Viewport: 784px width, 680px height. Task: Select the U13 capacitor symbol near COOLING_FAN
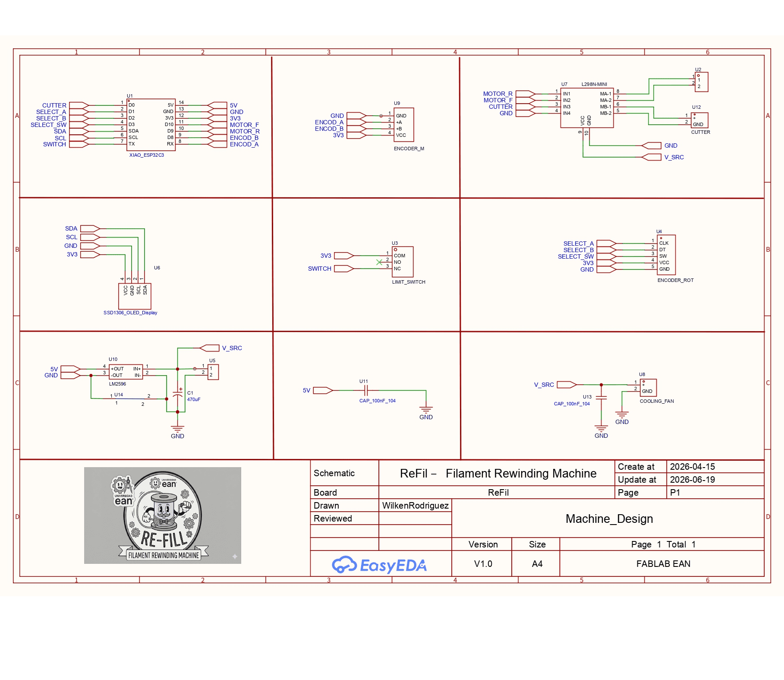(x=601, y=398)
